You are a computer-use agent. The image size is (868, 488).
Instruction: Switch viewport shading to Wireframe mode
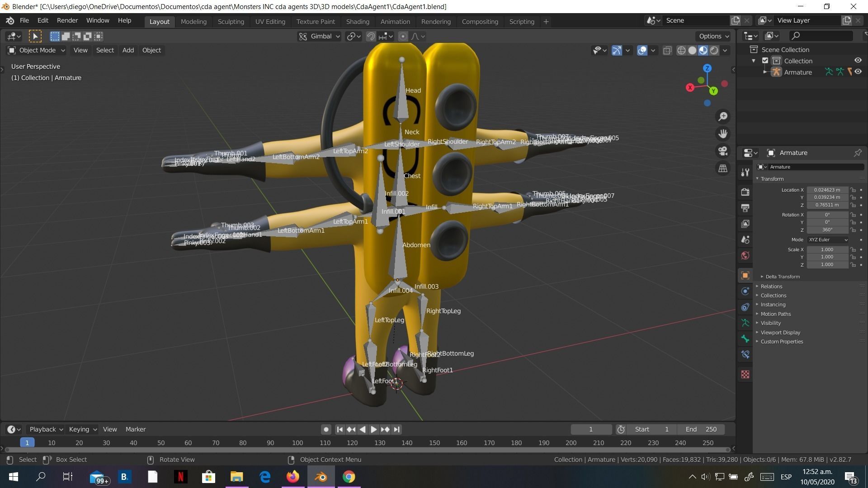click(681, 51)
